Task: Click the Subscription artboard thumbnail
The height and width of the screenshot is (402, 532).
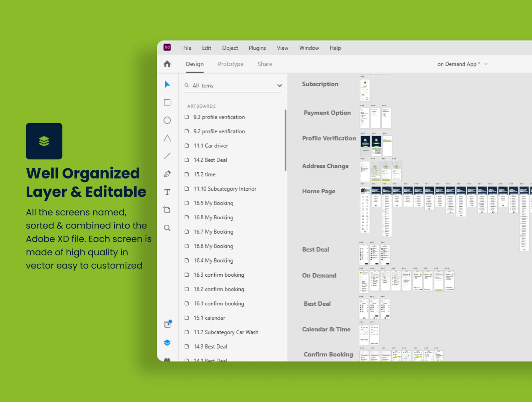Action: click(365, 90)
